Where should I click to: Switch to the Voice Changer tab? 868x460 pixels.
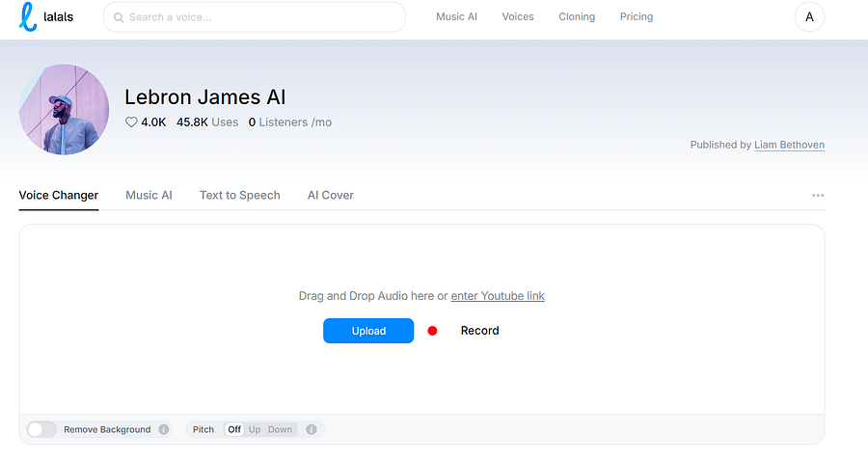coord(59,196)
